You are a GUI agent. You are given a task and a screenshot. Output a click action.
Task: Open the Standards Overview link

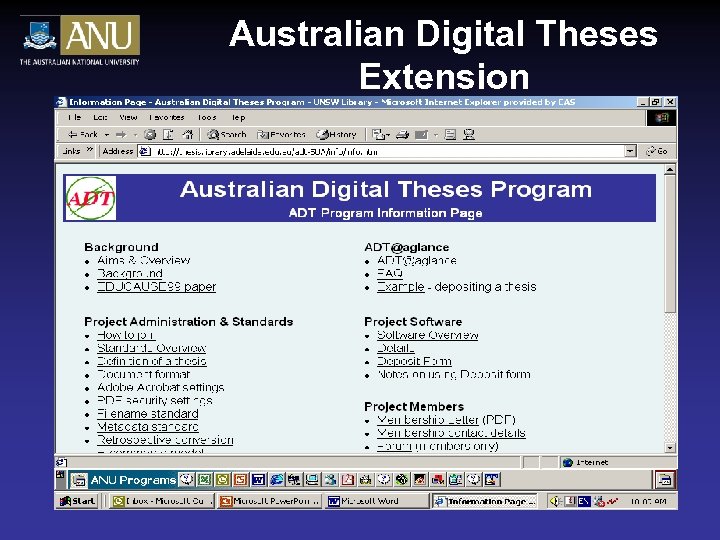pyautogui.click(x=152, y=349)
